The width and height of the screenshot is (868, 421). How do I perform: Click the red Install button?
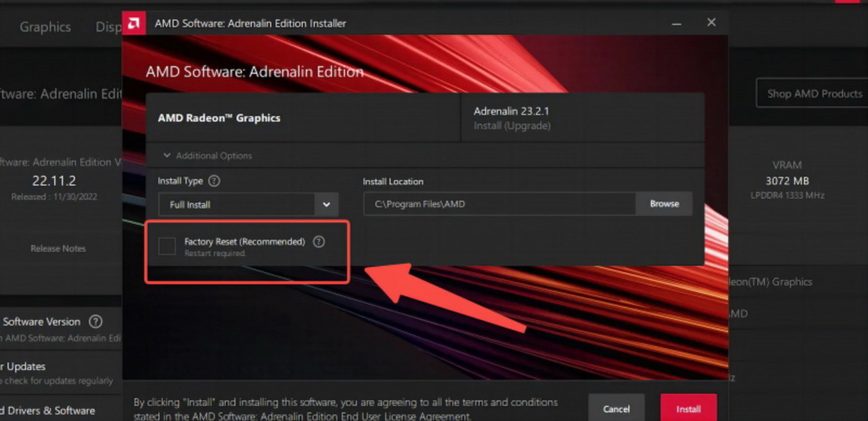(688, 407)
